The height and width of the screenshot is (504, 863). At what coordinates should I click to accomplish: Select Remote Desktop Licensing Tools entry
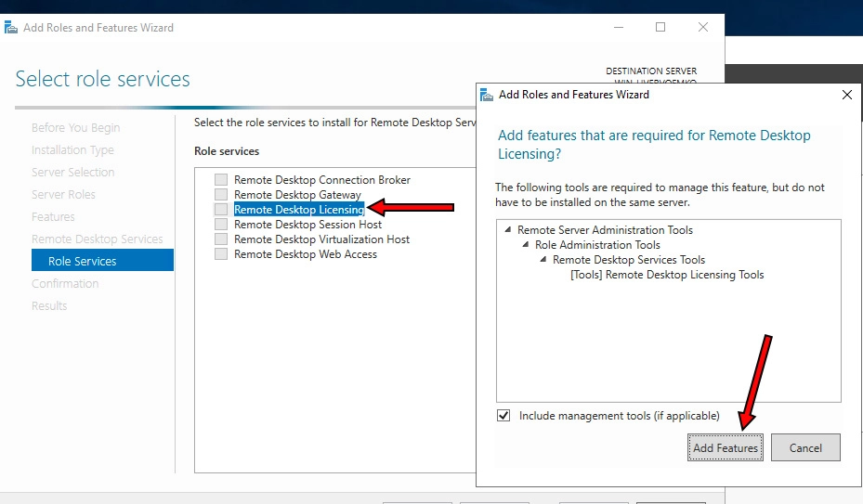[667, 275]
